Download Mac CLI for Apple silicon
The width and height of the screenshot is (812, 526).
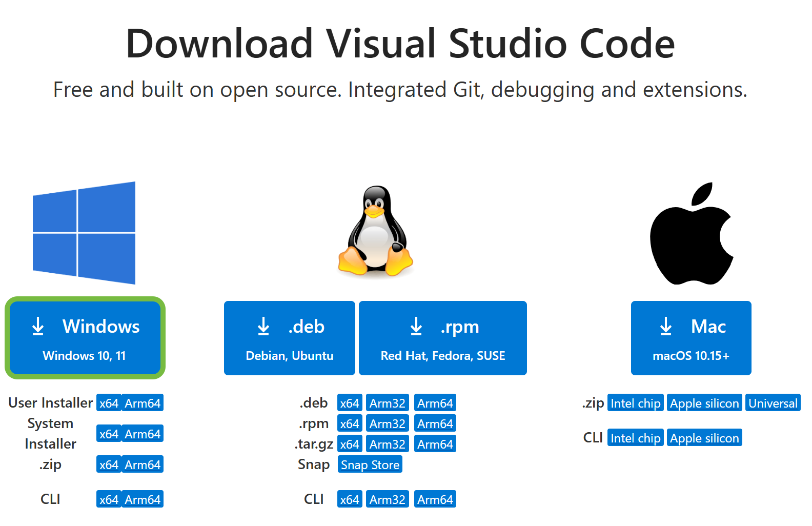coord(704,438)
